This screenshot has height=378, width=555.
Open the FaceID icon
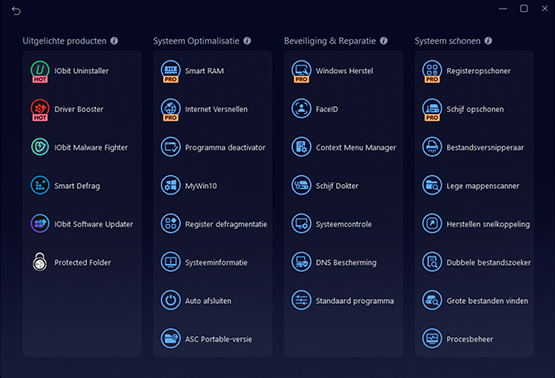coord(301,108)
